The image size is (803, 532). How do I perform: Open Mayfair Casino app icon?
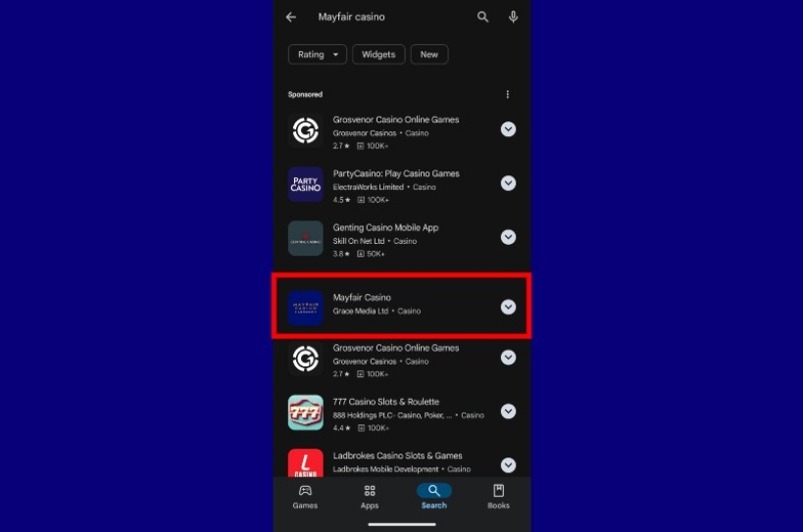(306, 308)
